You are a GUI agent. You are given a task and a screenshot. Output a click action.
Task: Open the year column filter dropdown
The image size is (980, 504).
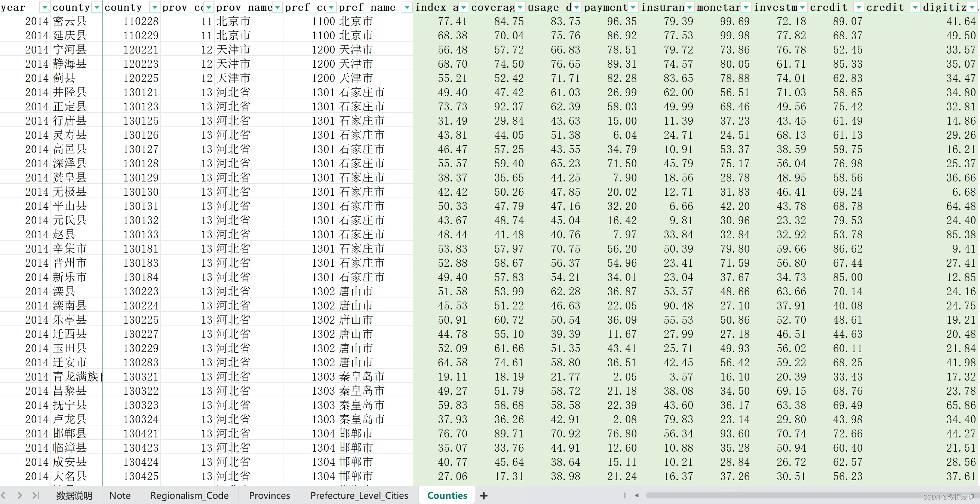point(45,7)
